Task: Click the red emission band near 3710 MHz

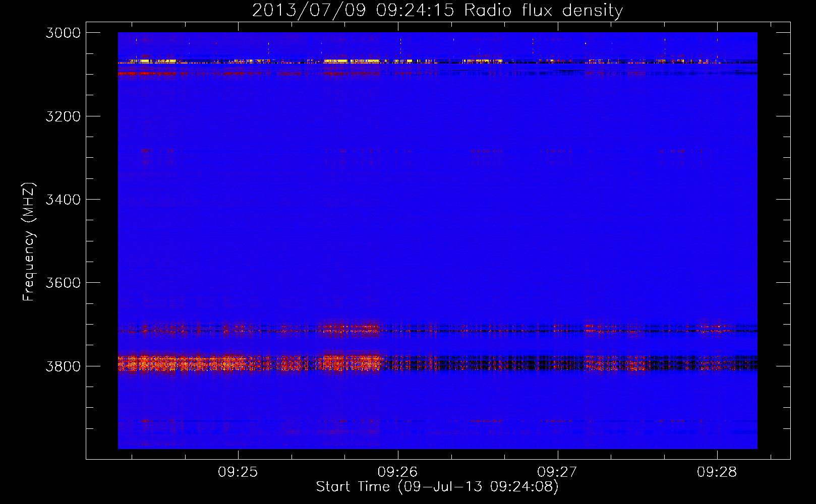Action: click(437, 330)
